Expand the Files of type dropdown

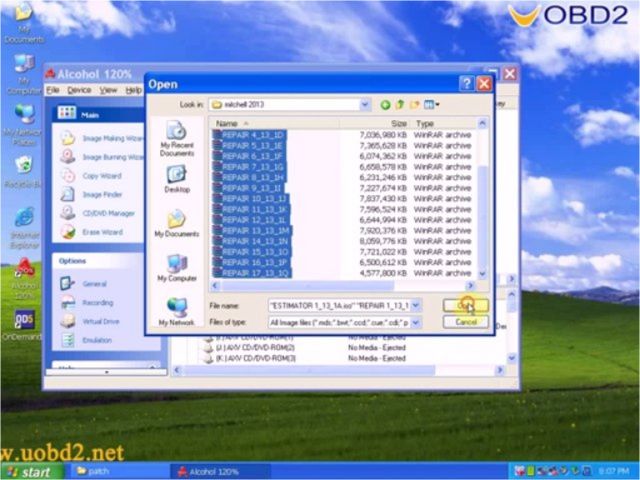(416, 322)
